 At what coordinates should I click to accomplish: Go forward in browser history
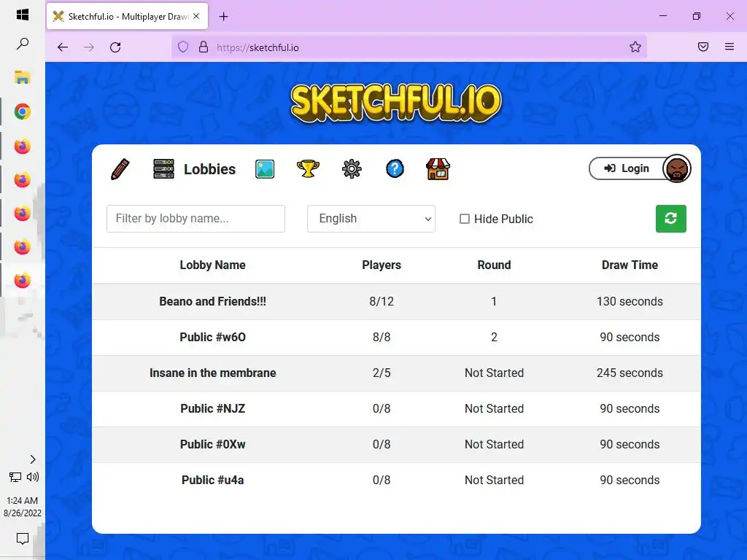tap(88, 47)
